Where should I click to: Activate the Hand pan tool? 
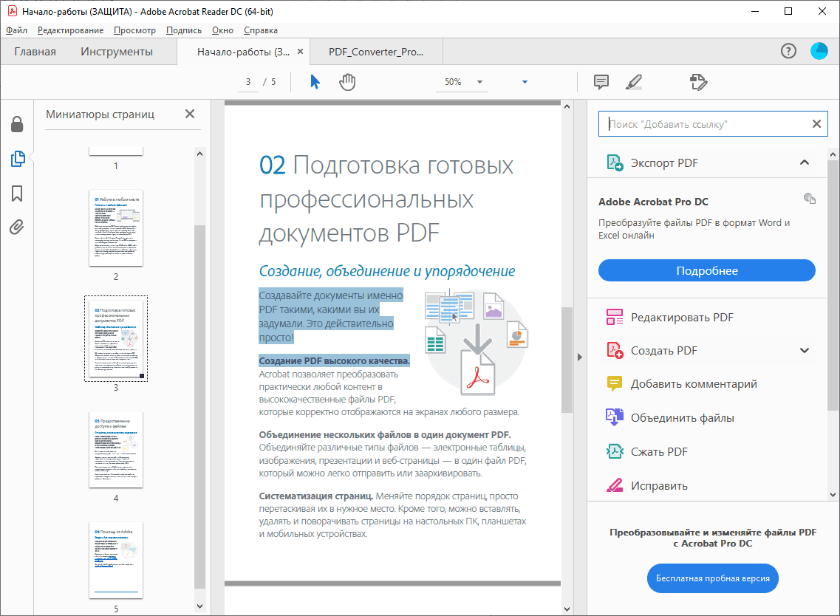tap(347, 82)
